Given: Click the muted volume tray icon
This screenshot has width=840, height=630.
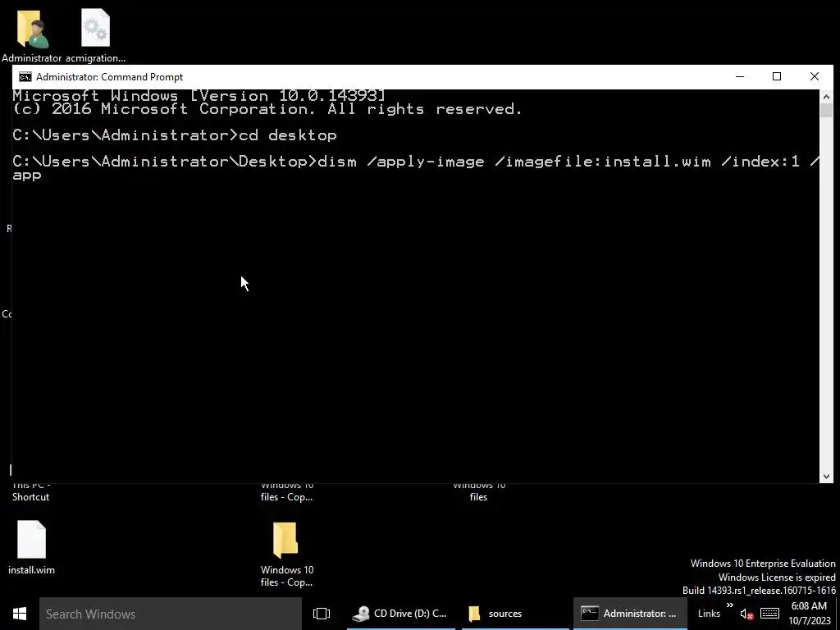Looking at the screenshot, I should (746, 614).
